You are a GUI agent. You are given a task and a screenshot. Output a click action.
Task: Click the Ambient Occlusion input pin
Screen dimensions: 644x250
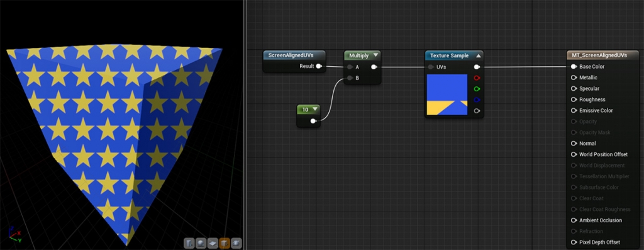point(574,220)
